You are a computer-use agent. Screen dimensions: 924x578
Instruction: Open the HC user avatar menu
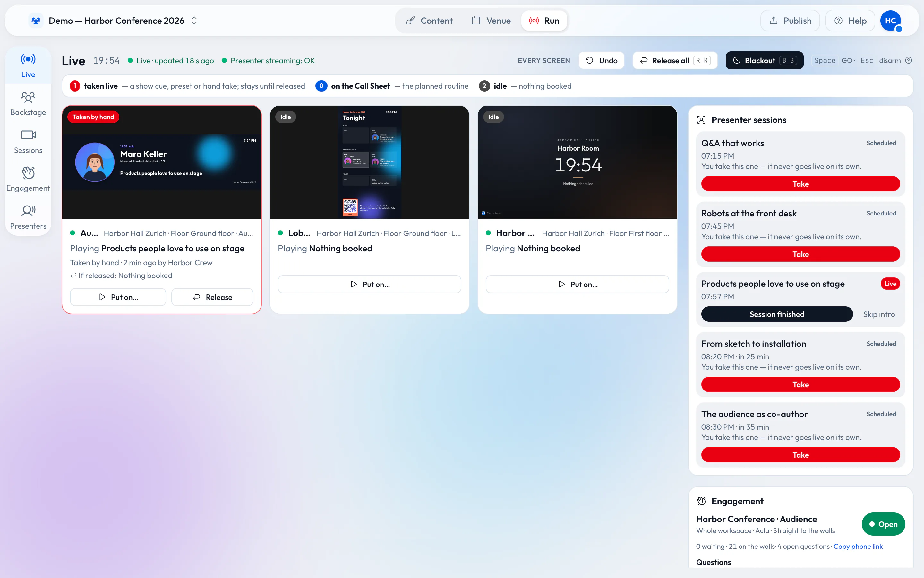point(891,21)
